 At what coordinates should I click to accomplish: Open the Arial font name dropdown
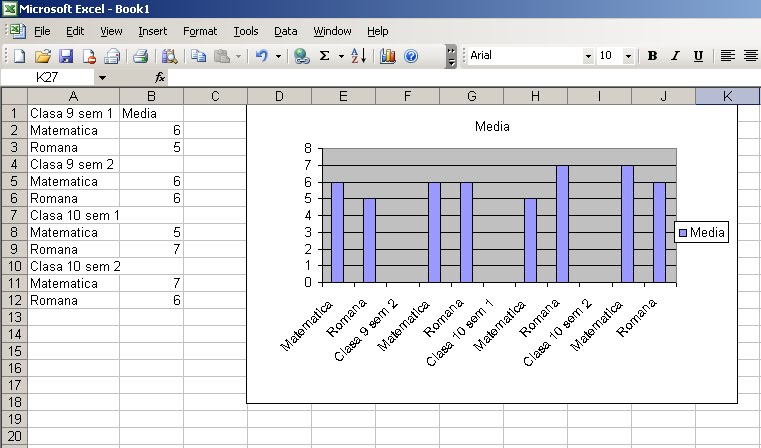coord(588,56)
